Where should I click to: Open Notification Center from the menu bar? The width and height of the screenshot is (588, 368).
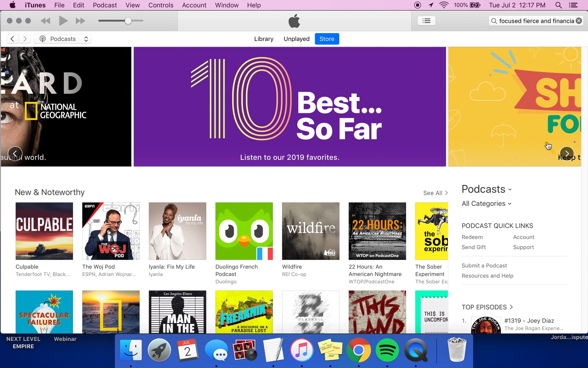pos(573,5)
